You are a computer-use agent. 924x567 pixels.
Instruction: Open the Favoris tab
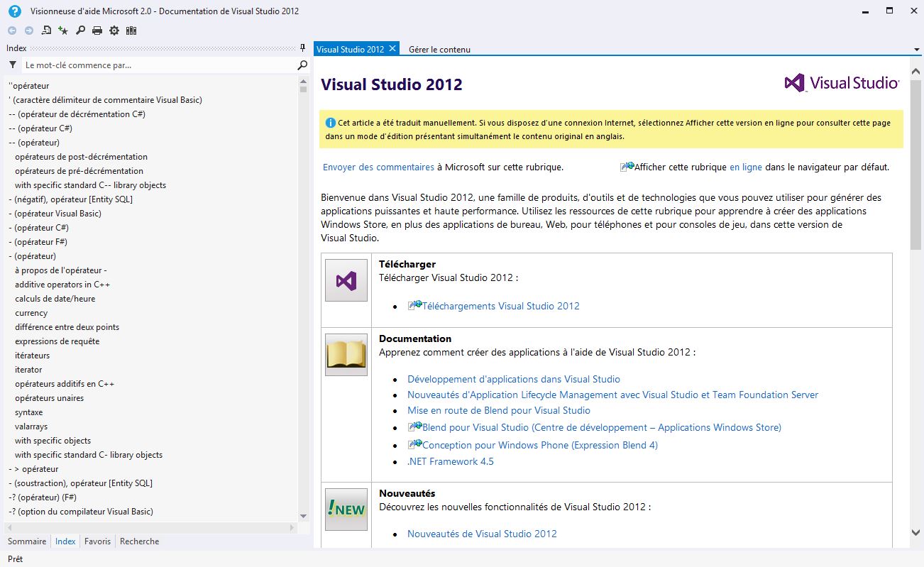(x=97, y=541)
